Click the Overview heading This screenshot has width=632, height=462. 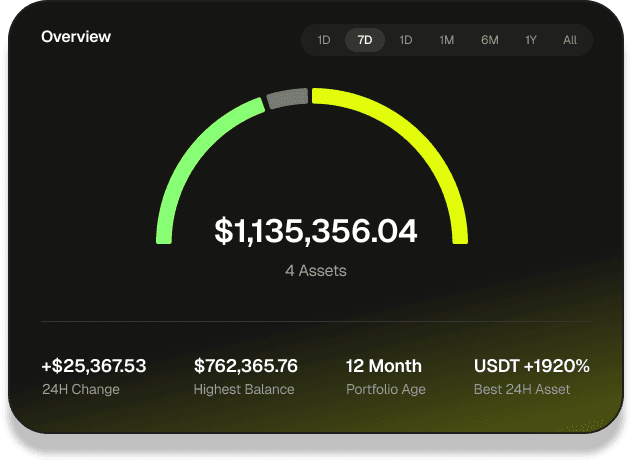[x=76, y=37]
